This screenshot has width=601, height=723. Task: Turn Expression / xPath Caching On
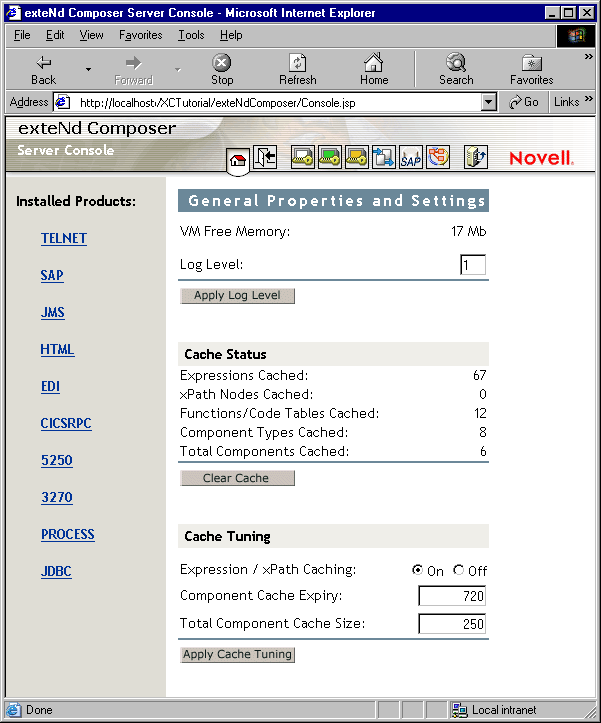tap(417, 570)
